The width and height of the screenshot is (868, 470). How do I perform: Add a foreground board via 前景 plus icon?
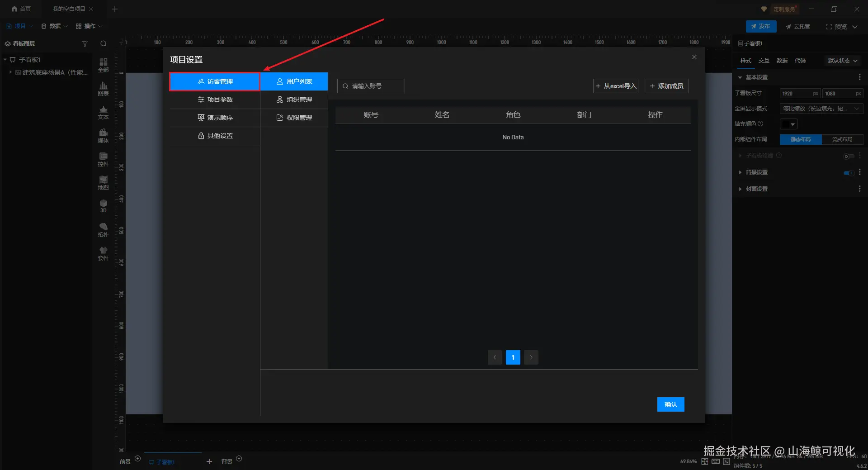138,459
